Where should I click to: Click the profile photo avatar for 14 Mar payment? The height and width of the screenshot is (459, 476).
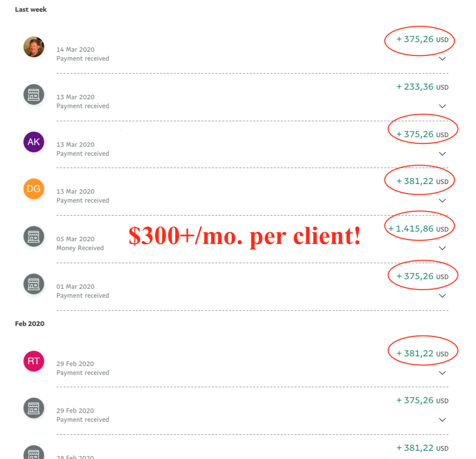click(34, 47)
